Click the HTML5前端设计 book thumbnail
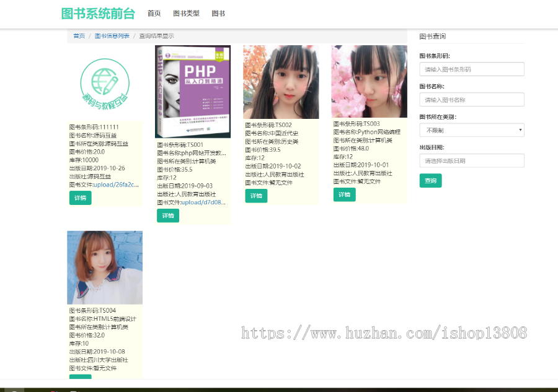The width and height of the screenshot is (558, 392). (104, 267)
